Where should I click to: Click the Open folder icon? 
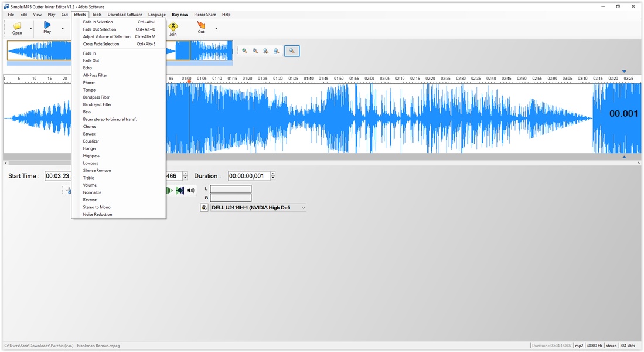tap(17, 26)
